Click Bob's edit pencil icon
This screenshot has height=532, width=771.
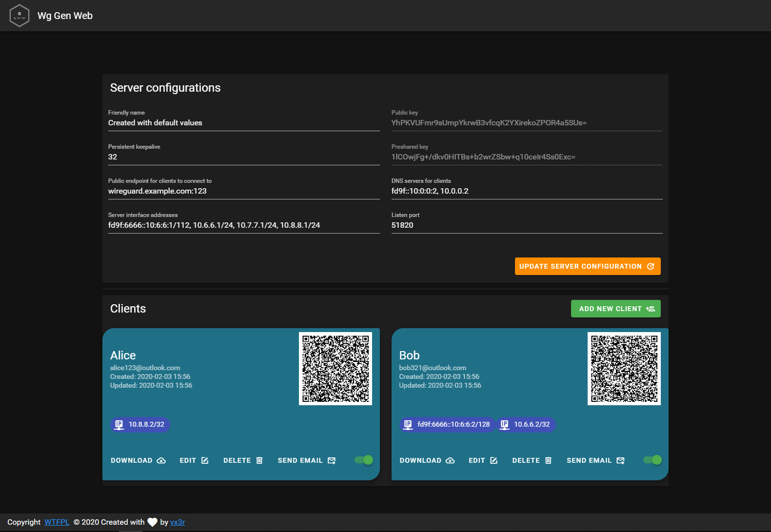click(x=494, y=460)
